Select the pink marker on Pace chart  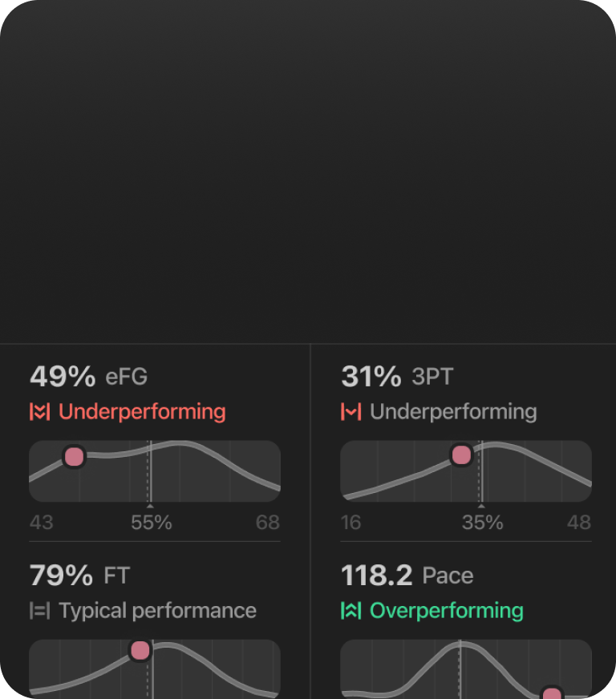coord(551,693)
